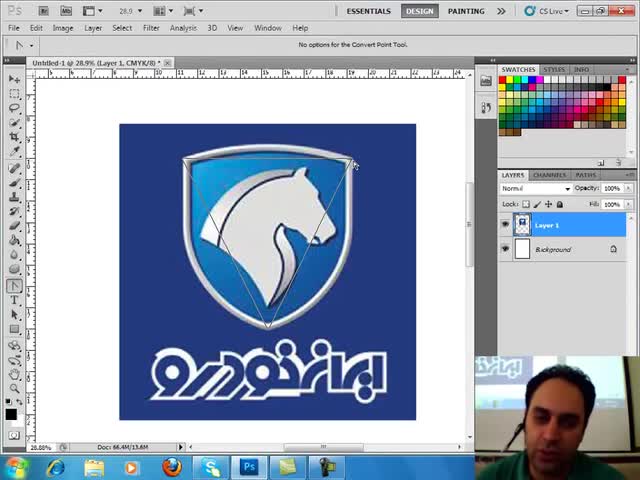640x480 pixels.
Task: Pick the yellow swatch in Swatches panel
Action: click(x=510, y=80)
